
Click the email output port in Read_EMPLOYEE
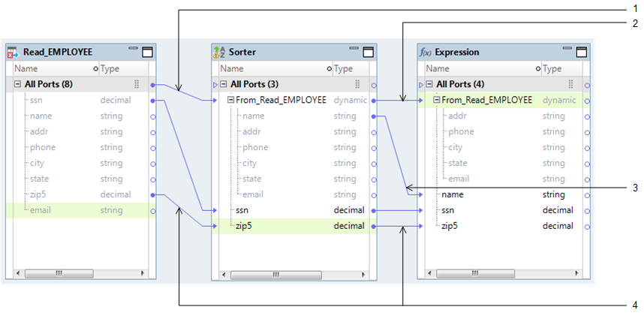152,211
